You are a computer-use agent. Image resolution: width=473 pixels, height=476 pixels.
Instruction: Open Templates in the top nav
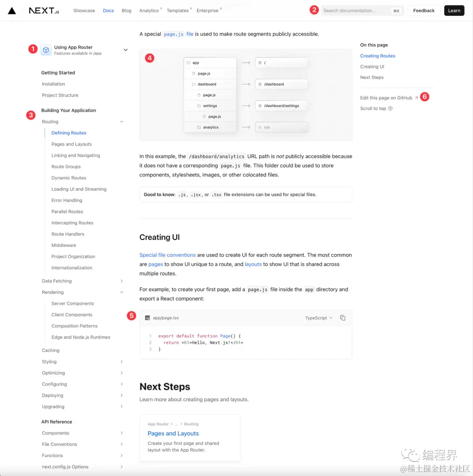179,11
